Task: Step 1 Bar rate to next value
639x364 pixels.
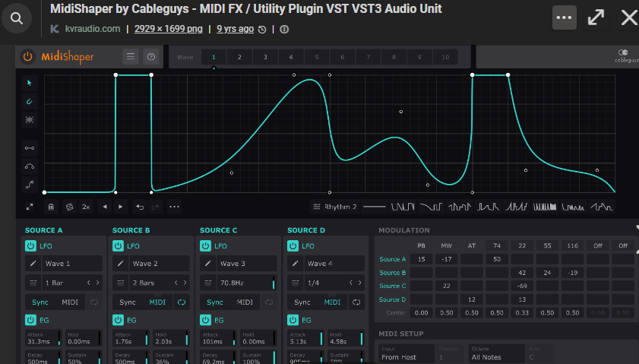Action: coord(98,283)
